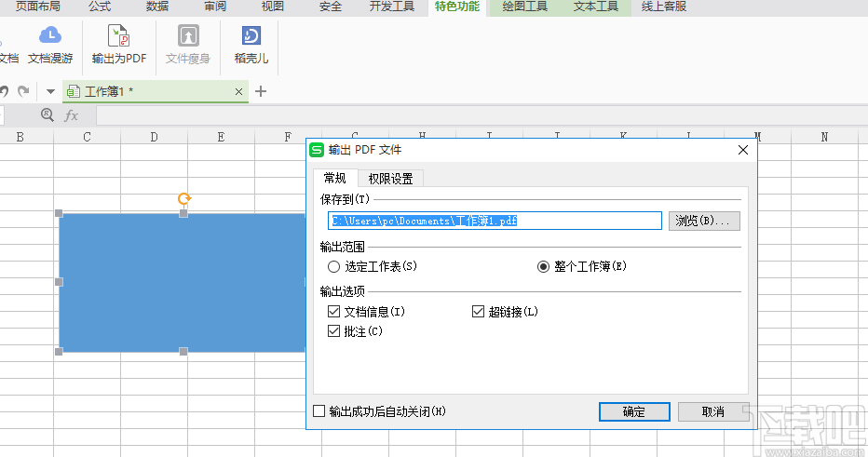The image size is (868, 457).
Task: Switch to the 权限设置 dialog tab
Action: 391,179
